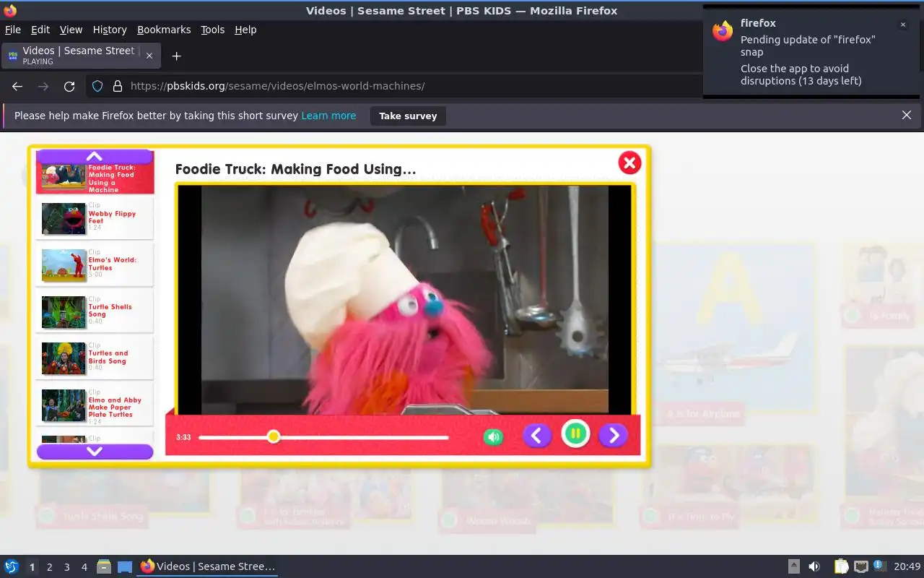Open the Edit menu
Viewport: 924px width, 578px height.
tap(40, 30)
